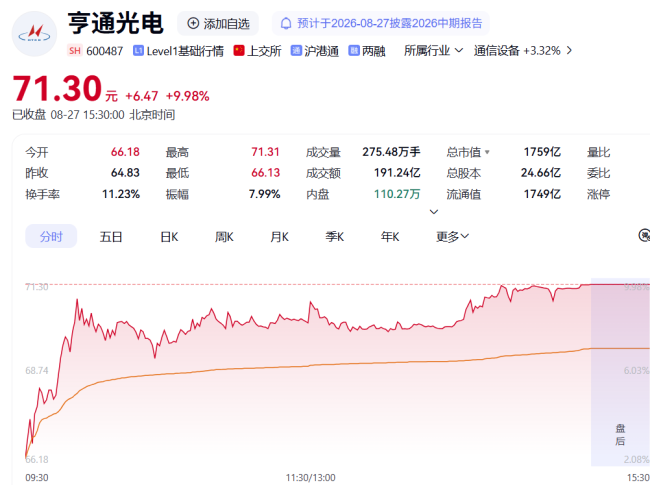This screenshot has height=485, width=650.
Task: Click the SH market badge
Action: (x=75, y=51)
